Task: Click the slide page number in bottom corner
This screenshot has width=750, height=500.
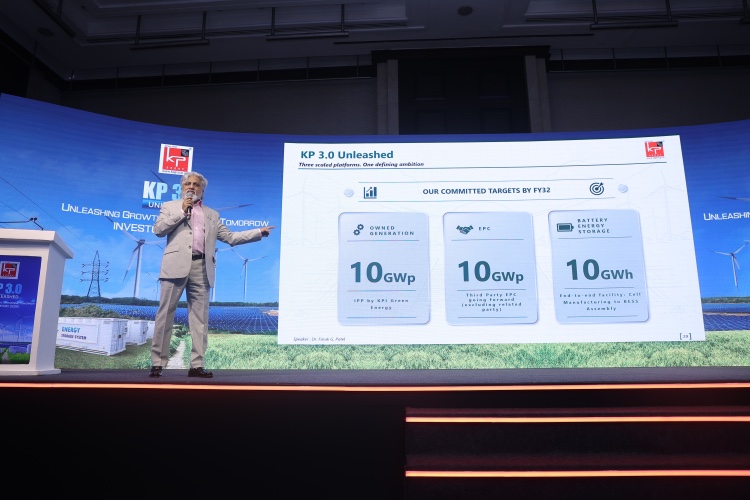Action: [685, 336]
